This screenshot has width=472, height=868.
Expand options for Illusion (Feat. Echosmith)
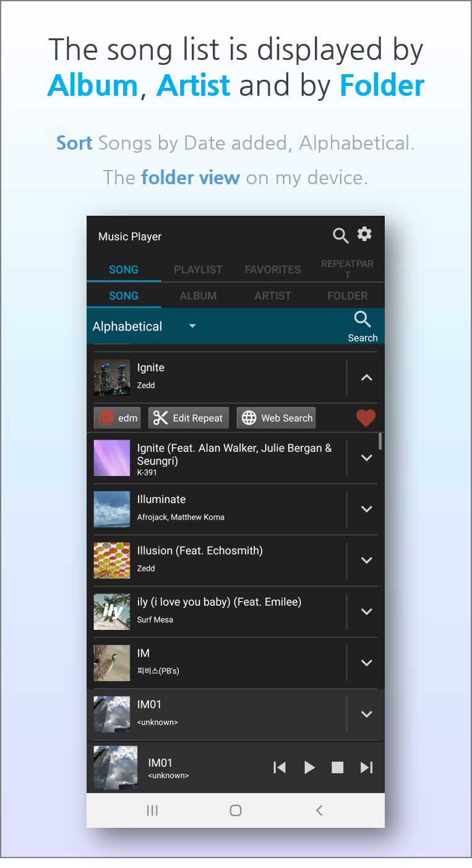tap(366, 560)
